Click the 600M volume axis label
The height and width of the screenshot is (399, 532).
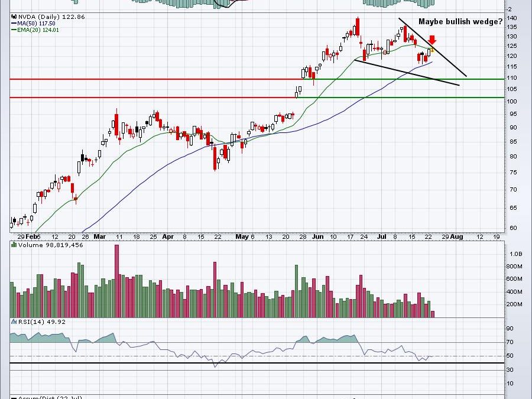pyautogui.click(x=514, y=279)
